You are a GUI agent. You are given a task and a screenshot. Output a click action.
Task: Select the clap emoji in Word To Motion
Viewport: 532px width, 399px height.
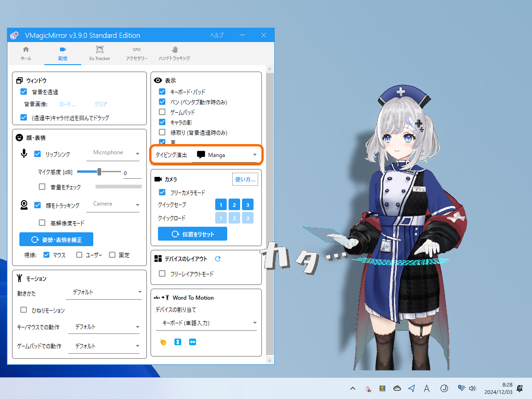163,342
